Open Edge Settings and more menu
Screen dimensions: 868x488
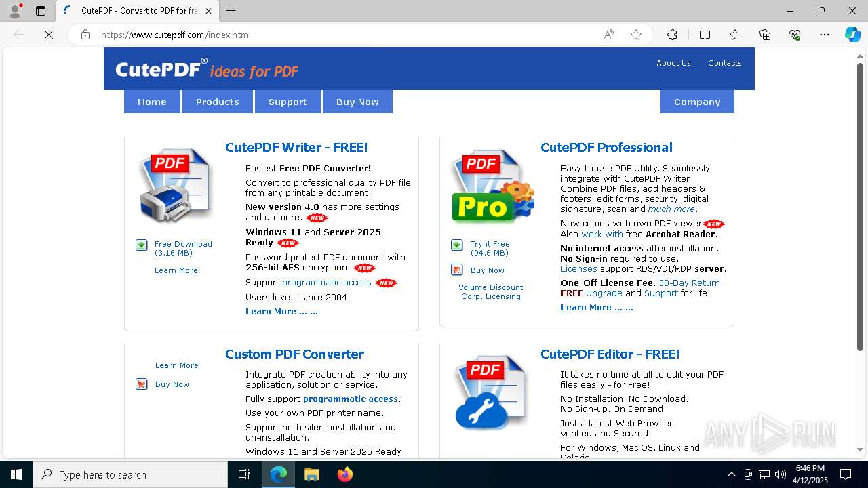[x=825, y=35]
